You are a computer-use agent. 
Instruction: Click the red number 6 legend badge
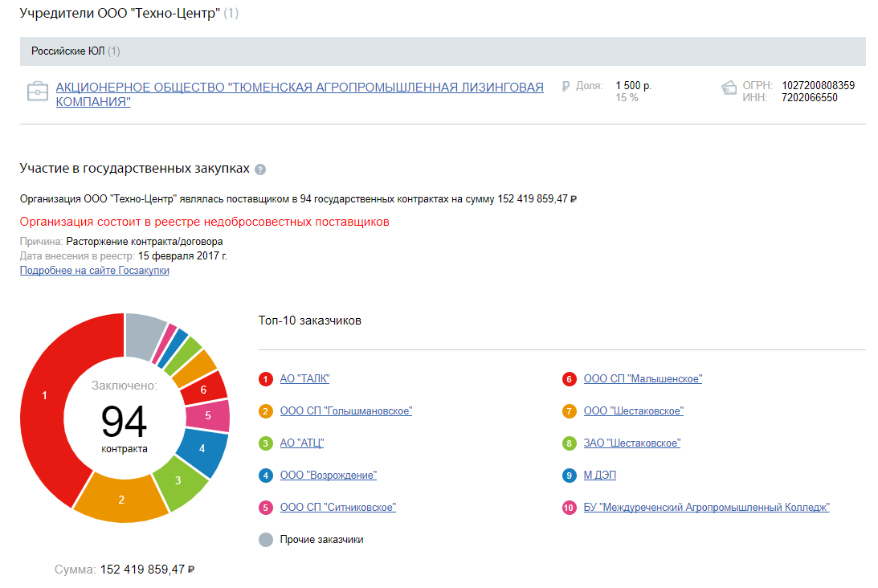click(569, 379)
